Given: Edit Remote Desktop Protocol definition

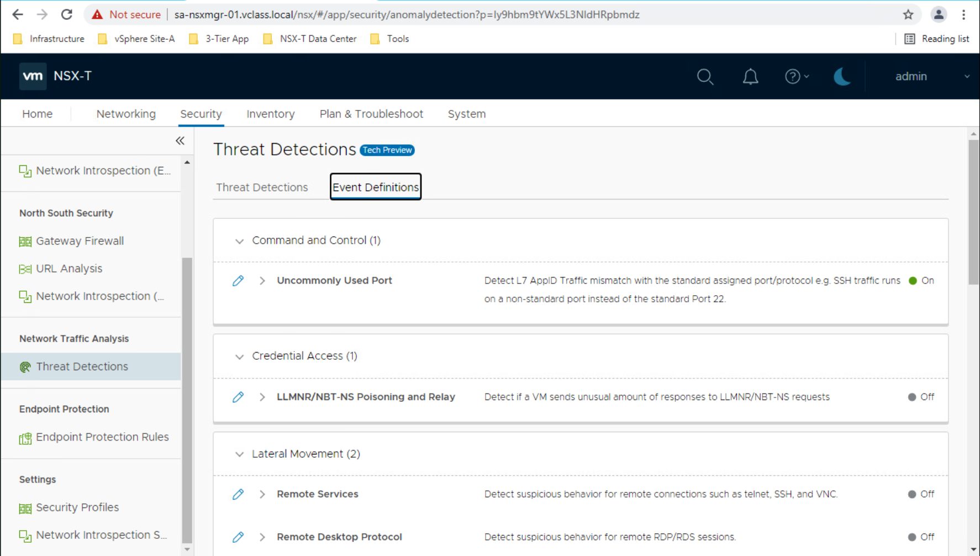Looking at the screenshot, I should coord(238,537).
